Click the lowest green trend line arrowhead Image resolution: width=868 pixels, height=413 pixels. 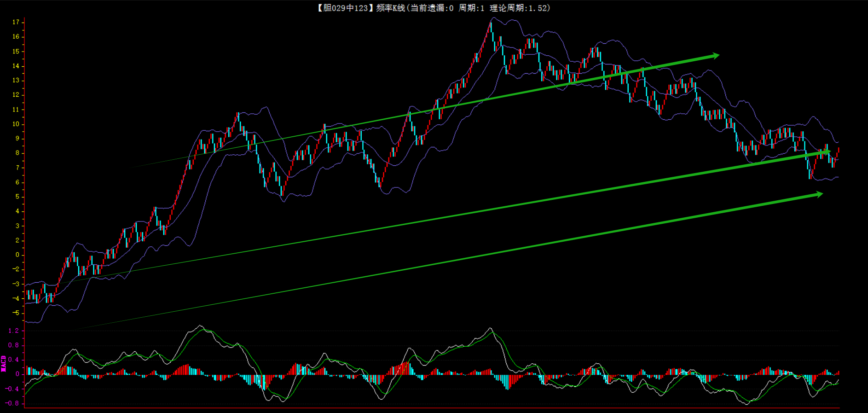coord(819,195)
